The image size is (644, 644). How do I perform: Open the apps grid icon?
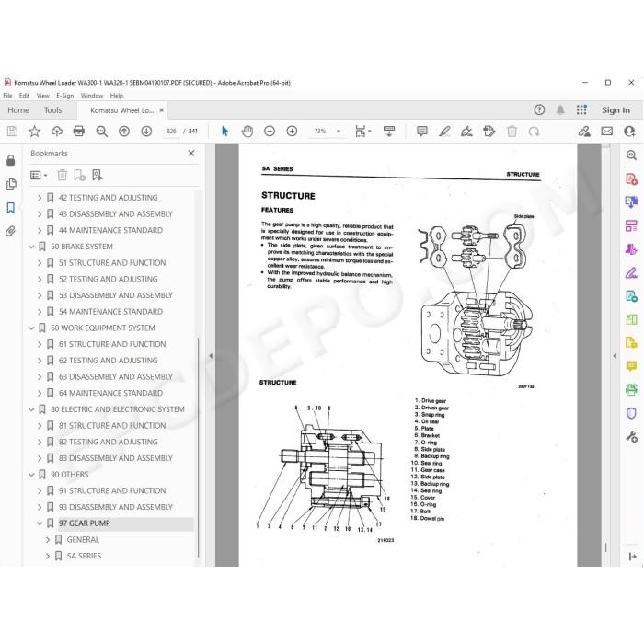[581, 109]
